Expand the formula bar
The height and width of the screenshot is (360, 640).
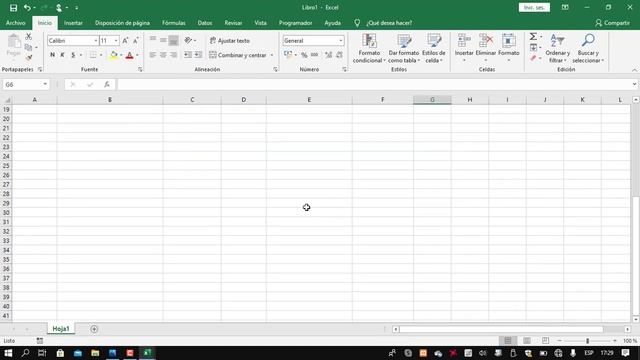[634, 84]
